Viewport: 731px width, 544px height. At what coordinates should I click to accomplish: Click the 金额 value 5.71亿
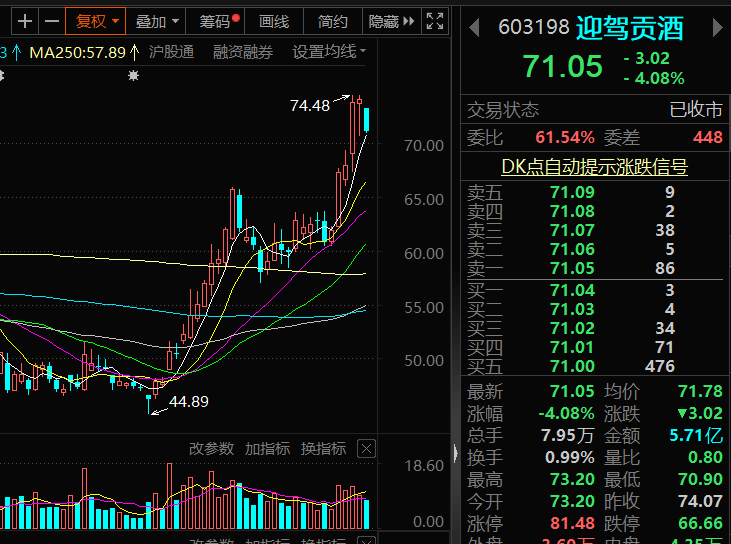tap(696, 435)
